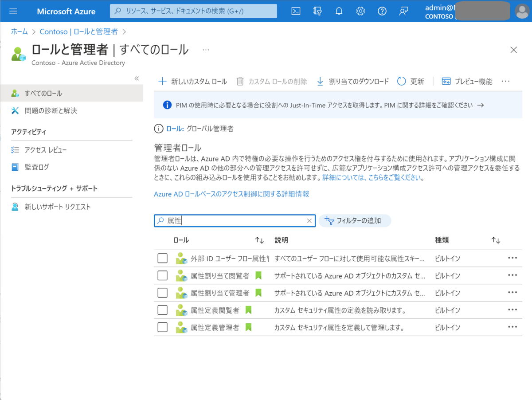Close the roles blade with X

(514, 50)
